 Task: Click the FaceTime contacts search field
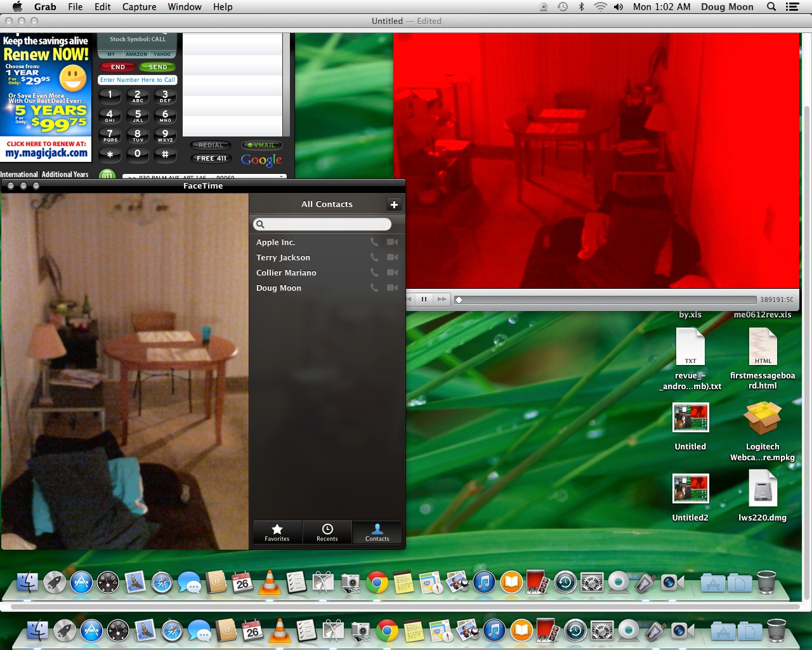(322, 224)
